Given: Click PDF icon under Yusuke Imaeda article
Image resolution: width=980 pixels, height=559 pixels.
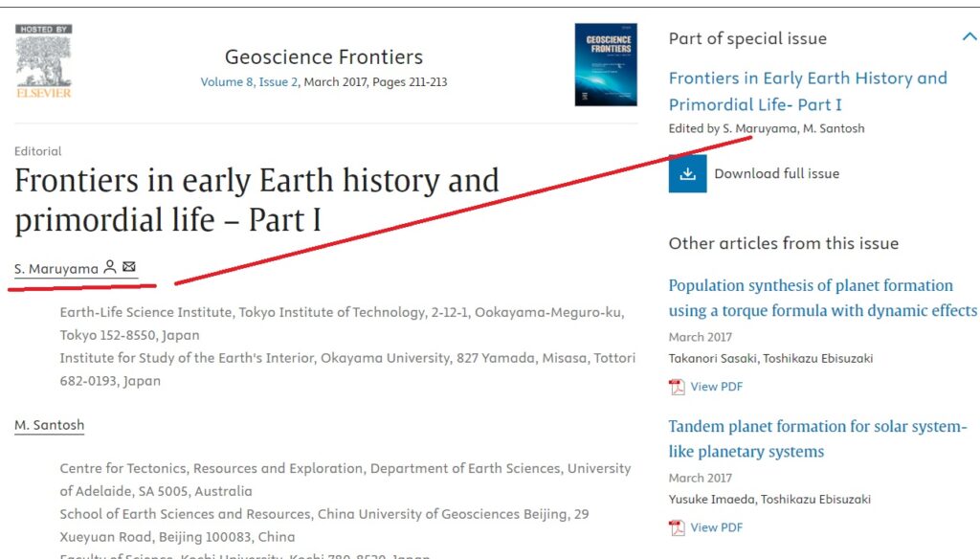Looking at the screenshot, I should click(678, 527).
